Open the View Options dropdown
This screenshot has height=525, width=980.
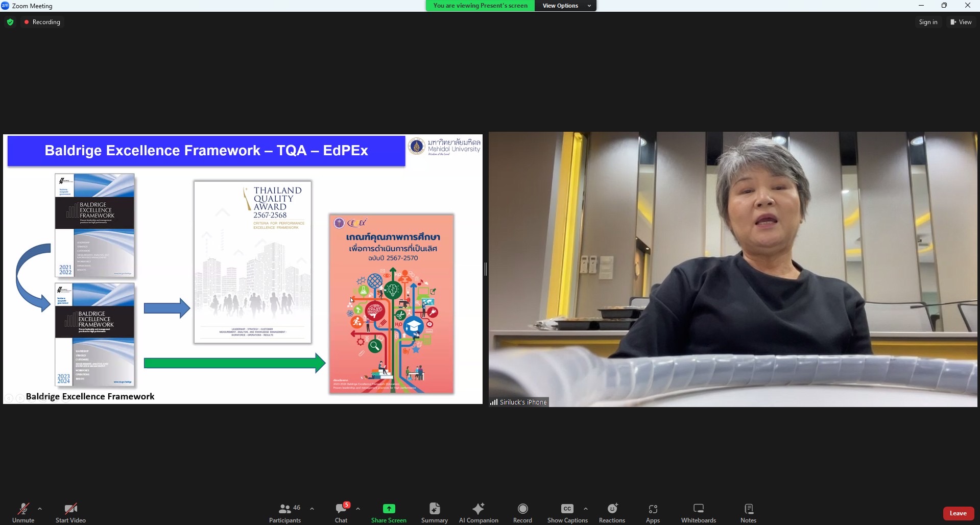(565, 6)
